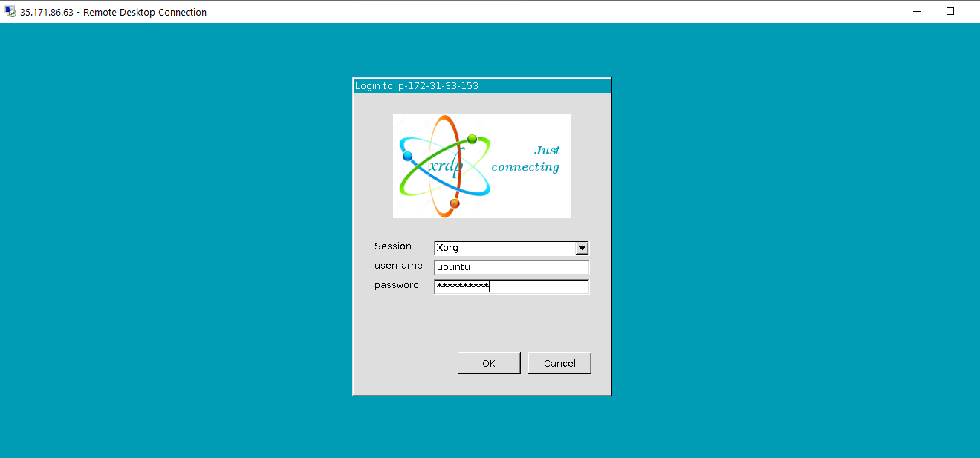Minimize the Remote Desktop Connection window
Viewport: 980px width, 458px height.
(916, 11)
